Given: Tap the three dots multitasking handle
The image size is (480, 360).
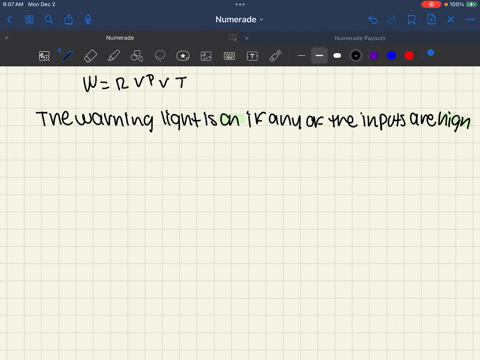Looking at the screenshot, I should tap(240, 4).
